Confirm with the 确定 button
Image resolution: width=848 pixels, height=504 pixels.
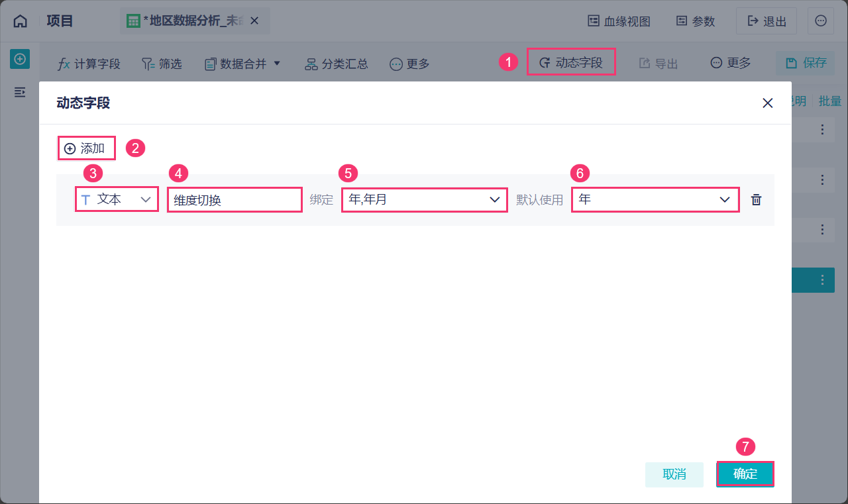[x=745, y=474]
